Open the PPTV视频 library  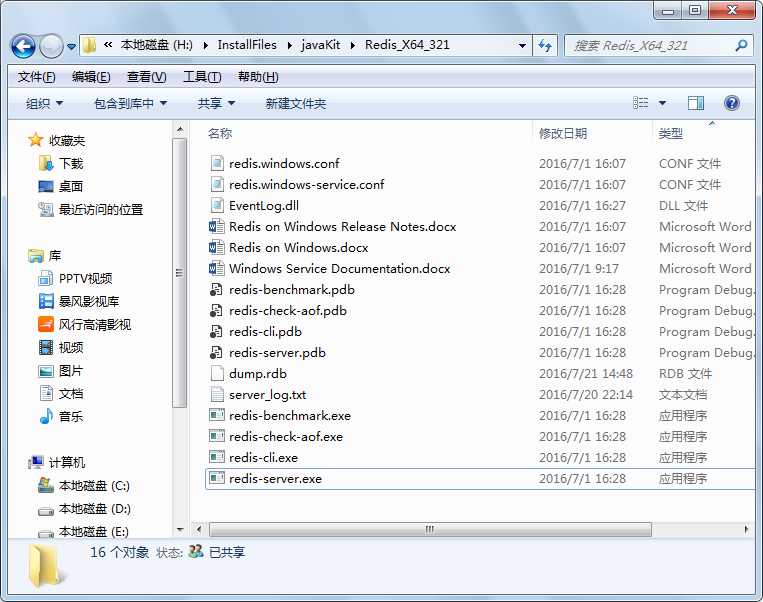click(x=75, y=278)
